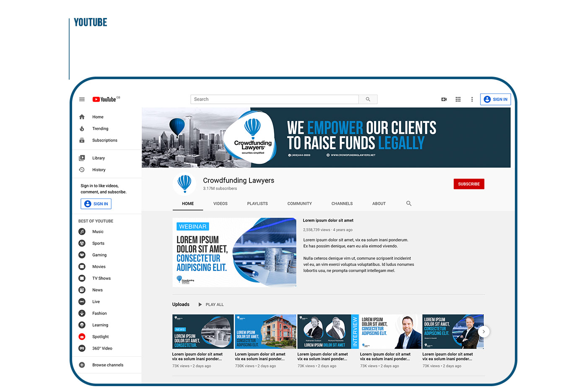This screenshot has height=392, width=587.
Task: Click the Uploads section heading
Action: point(181,304)
